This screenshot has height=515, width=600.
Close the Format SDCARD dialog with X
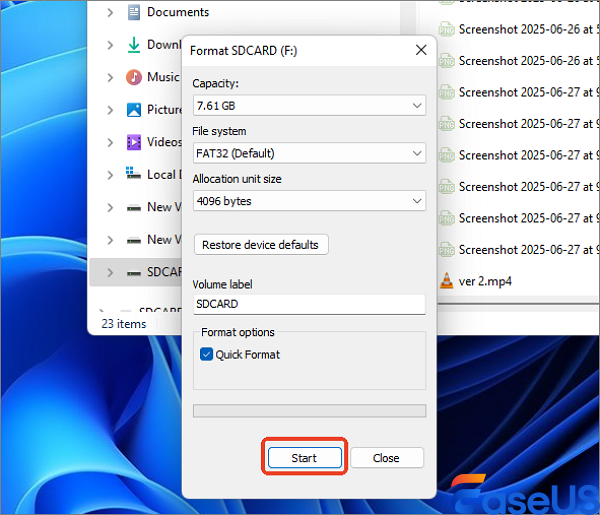point(421,50)
